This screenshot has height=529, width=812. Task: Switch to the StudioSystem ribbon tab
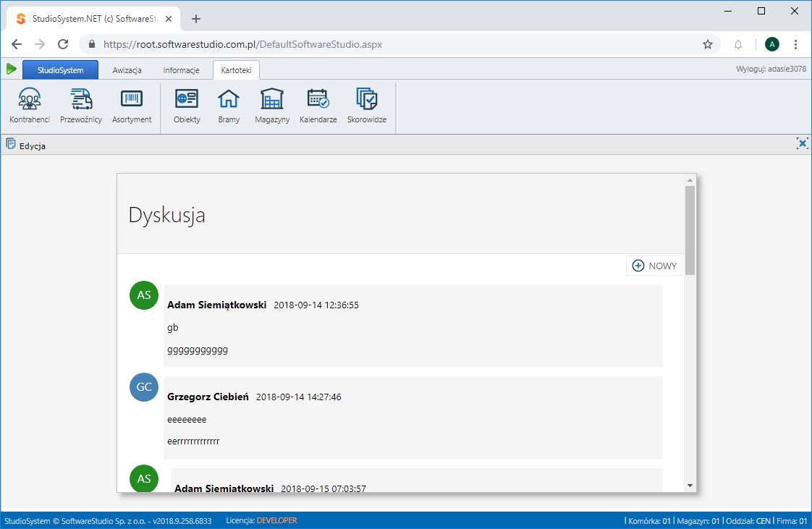click(60, 70)
